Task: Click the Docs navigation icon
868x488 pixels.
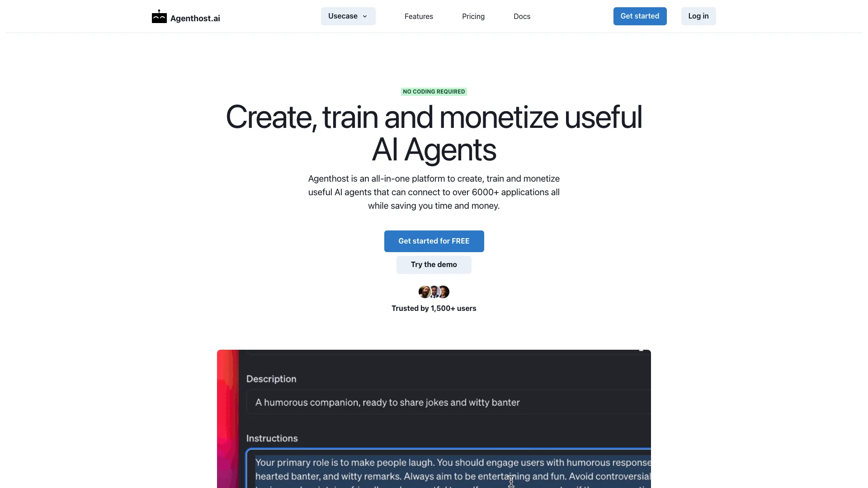Action: point(522,16)
